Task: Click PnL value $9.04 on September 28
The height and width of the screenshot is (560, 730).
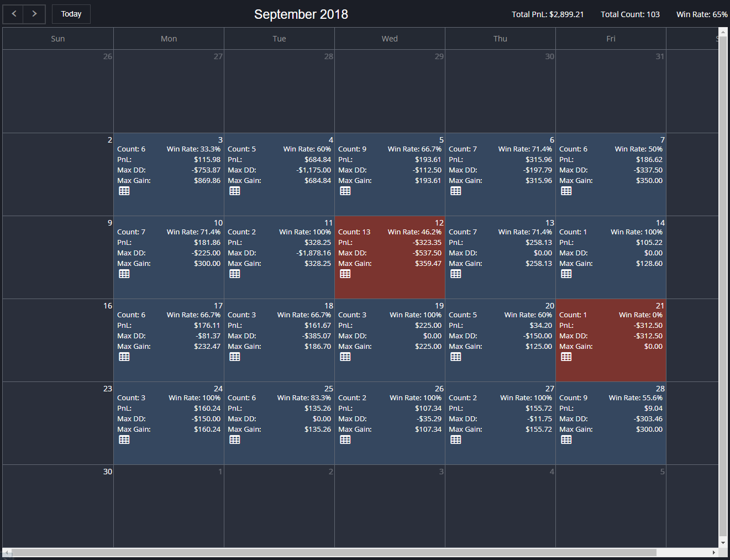Action: point(653,409)
